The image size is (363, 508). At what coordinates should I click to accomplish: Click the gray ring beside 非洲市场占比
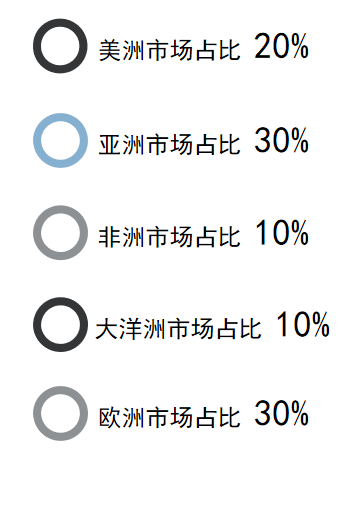click(x=60, y=233)
